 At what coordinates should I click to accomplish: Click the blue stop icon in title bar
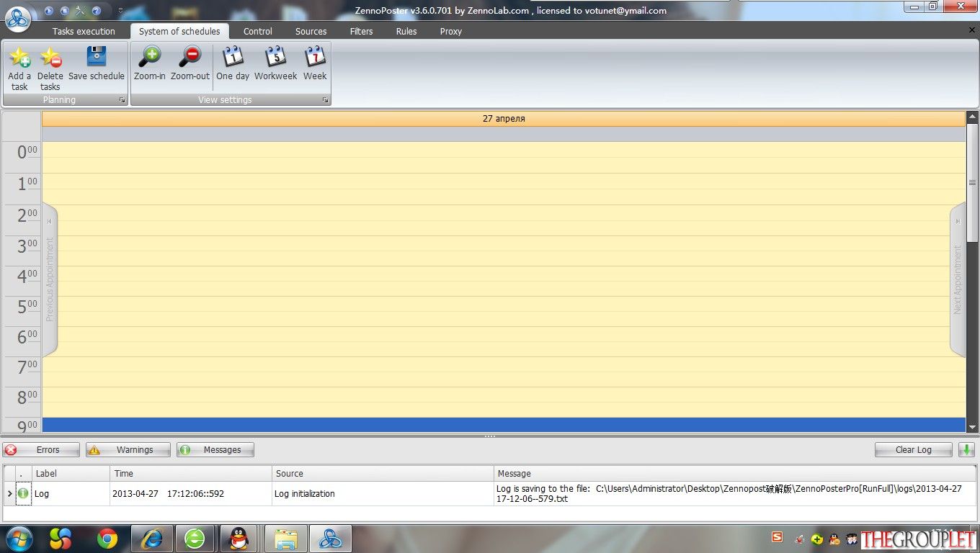65,11
